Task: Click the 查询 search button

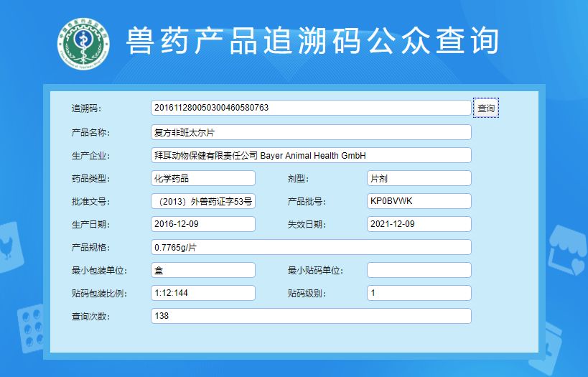Action: click(486, 108)
